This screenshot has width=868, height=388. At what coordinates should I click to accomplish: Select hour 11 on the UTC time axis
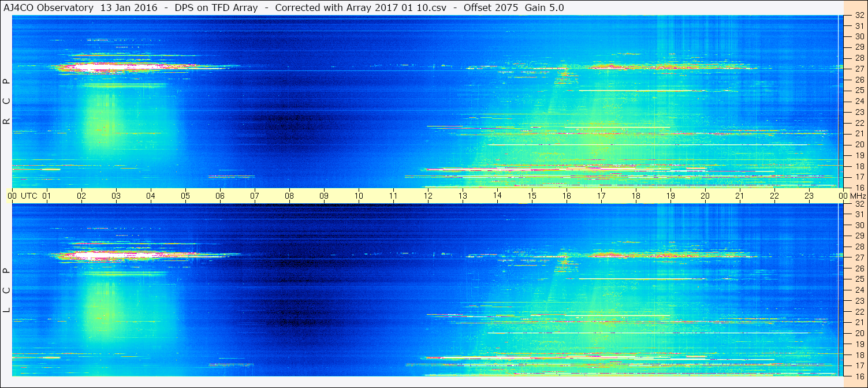click(393, 196)
